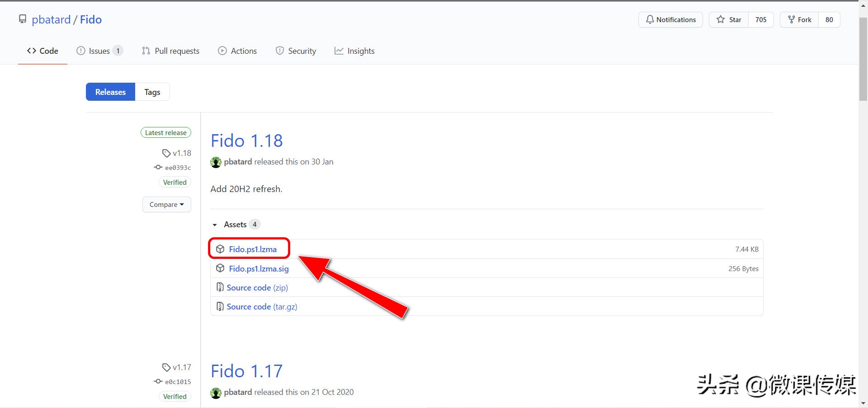The height and width of the screenshot is (408, 868).
Task: Open the Fido 1.18 release title
Action: [x=247, y=141]
